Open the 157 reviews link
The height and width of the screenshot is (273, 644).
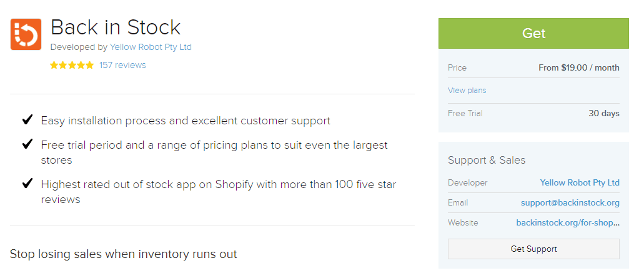[x=122, y=65]
